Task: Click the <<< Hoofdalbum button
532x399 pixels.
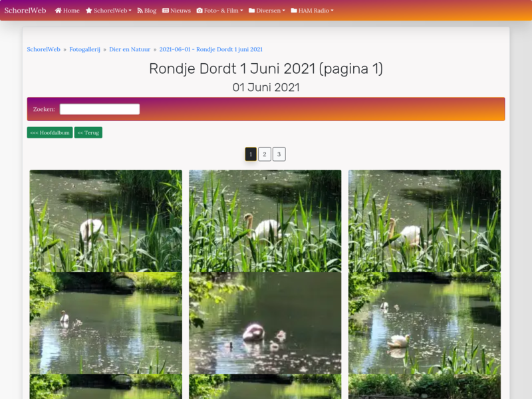Action: click(x=50, y=132)
